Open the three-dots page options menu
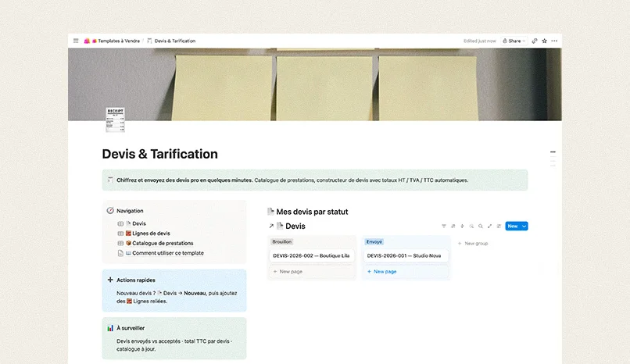The width and height of the screenshot is (630, 364). pyautogui.click(x=554, y=41)
